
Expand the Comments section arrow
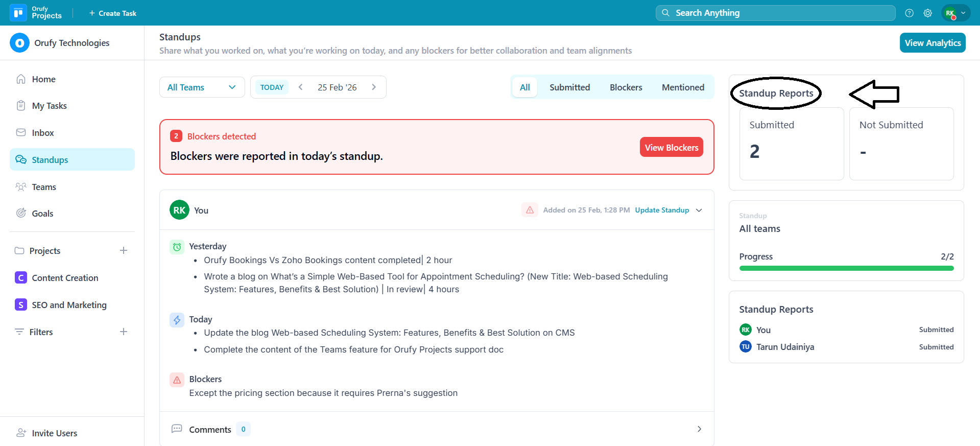pos(699,429)
